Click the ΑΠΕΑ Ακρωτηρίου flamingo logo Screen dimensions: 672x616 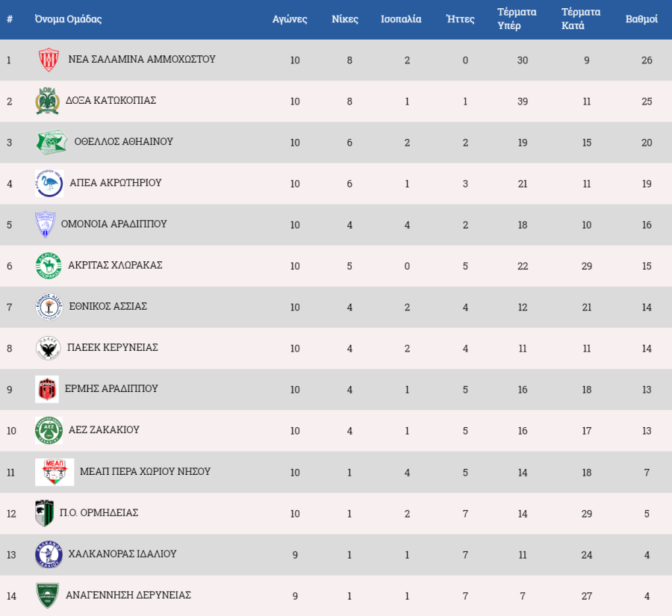(x=49, y=183)
